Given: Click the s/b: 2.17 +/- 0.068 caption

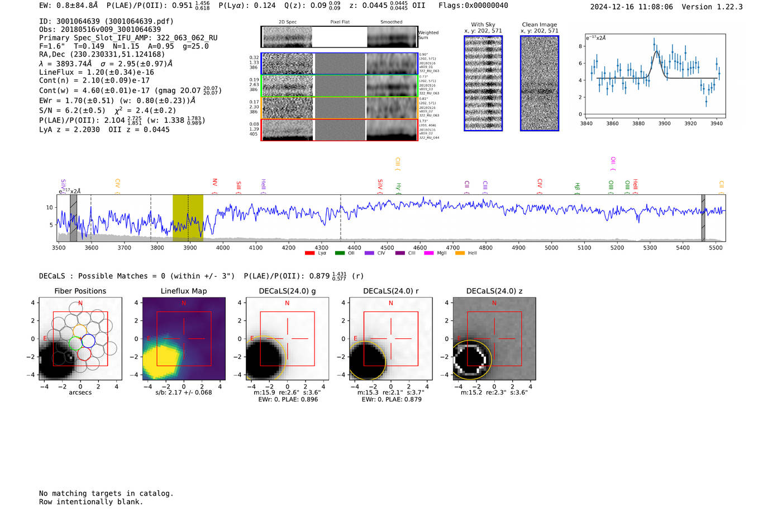Looking at the screenshot, I should pos(184,392).
